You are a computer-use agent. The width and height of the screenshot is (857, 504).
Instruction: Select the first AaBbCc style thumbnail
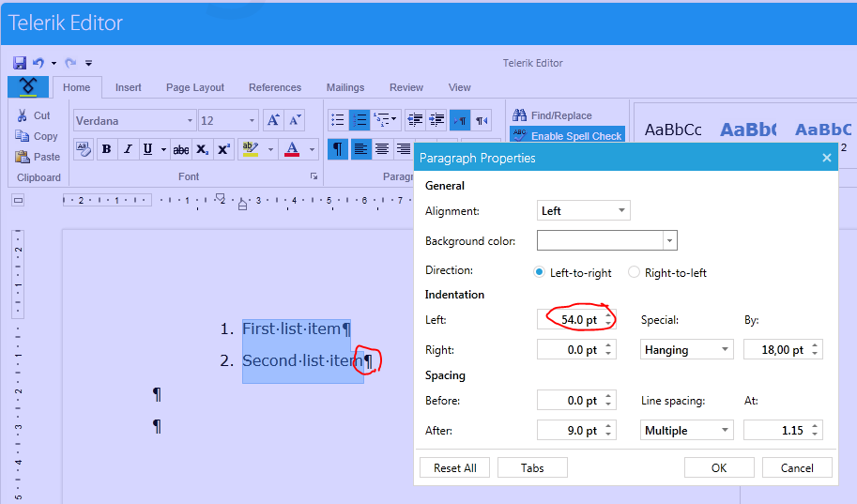[673, 130]
